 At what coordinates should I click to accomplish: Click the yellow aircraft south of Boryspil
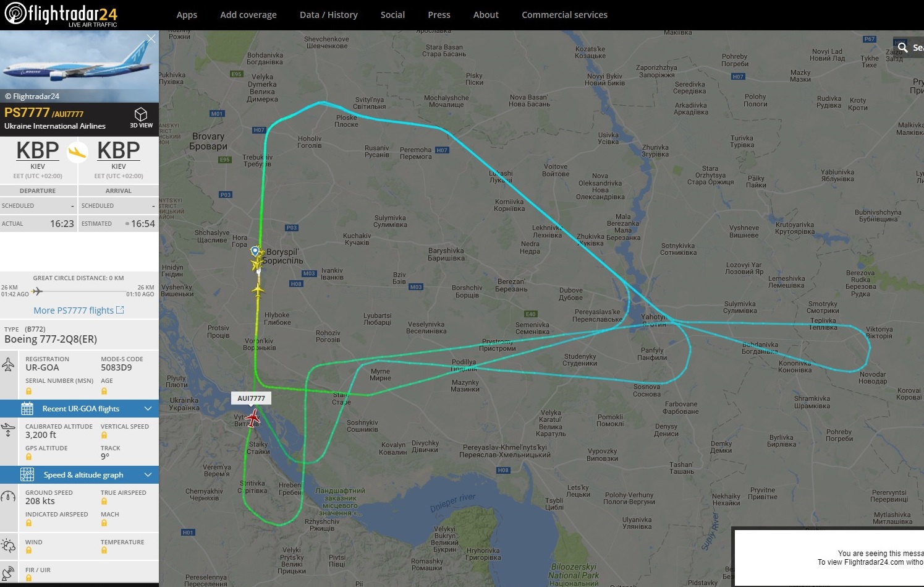coord(258,289)
